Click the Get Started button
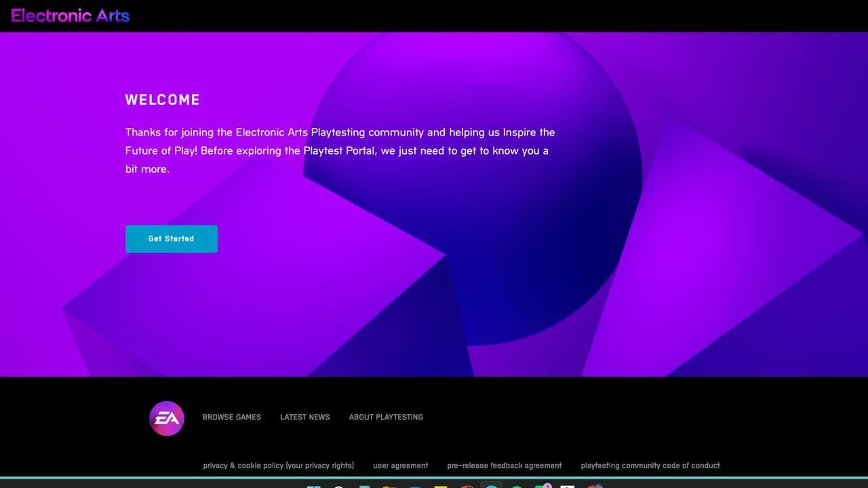 [x=172, y=239]
